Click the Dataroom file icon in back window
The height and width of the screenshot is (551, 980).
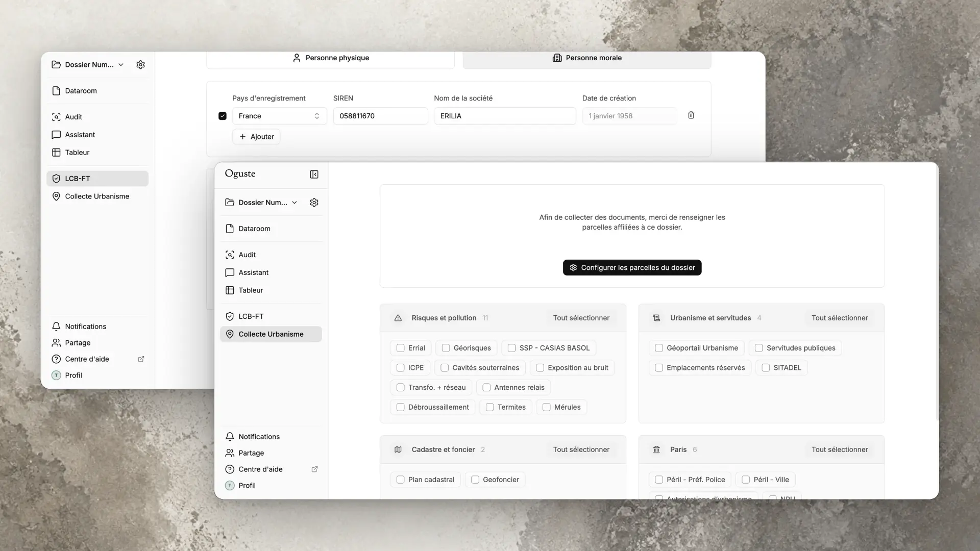tap(56, 91)
